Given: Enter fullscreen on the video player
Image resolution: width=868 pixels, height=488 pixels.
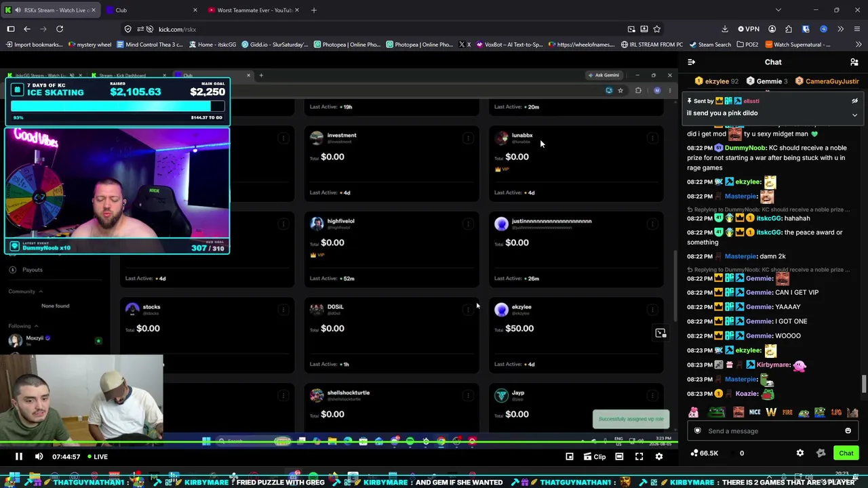Looking at the screenshot, I should pos(639,457).
